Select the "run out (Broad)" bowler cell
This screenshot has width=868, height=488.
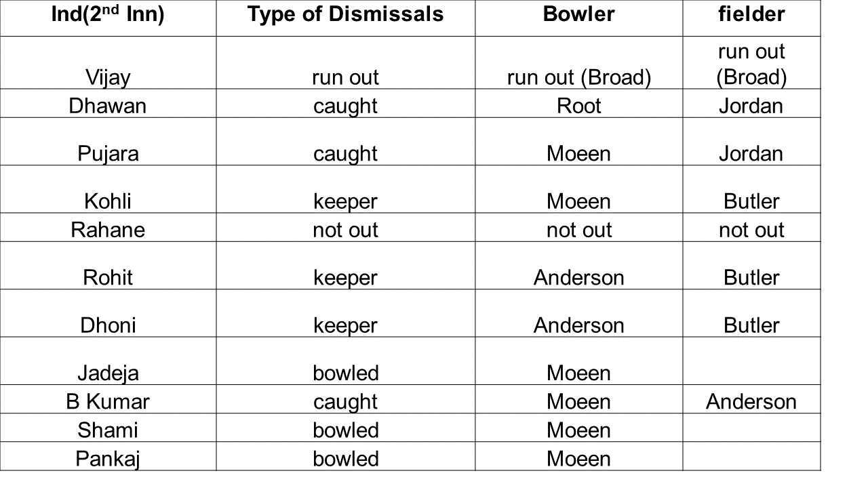(578, 77)
